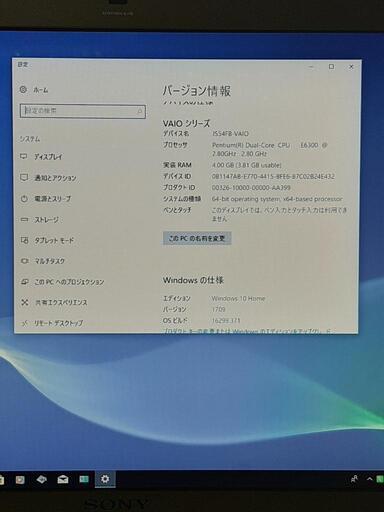Click the バージョン情報 page heading
This screenshot has height=512, width=384.
(197, 90)
